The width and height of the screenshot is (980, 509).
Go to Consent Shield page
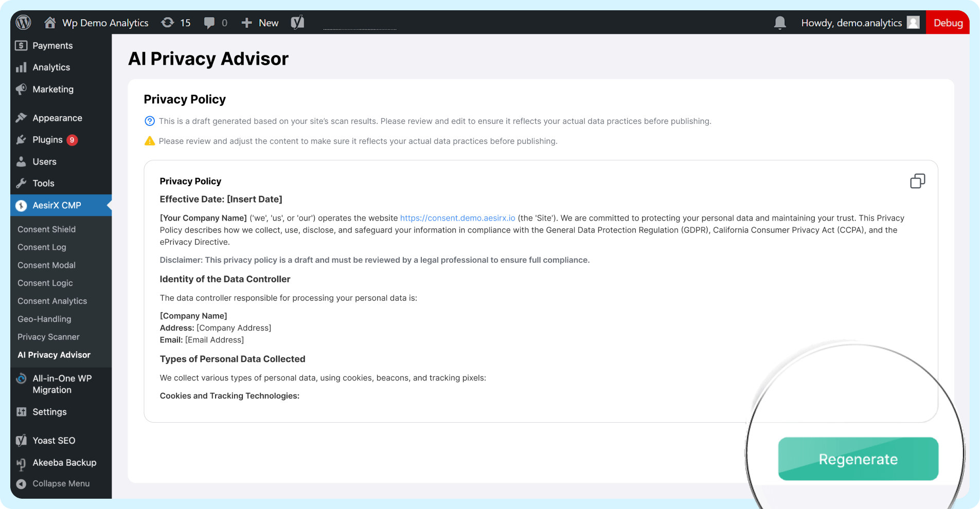click(46, 229)
